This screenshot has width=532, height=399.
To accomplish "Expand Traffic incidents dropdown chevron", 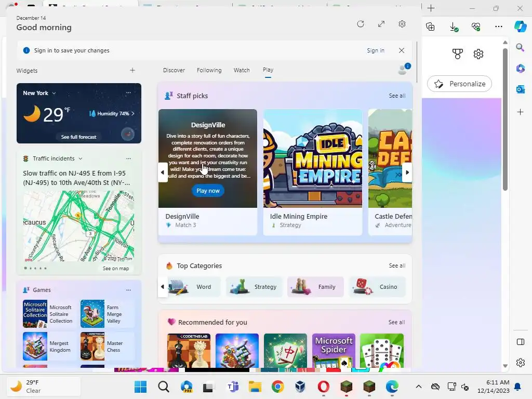I will [81, 158].
